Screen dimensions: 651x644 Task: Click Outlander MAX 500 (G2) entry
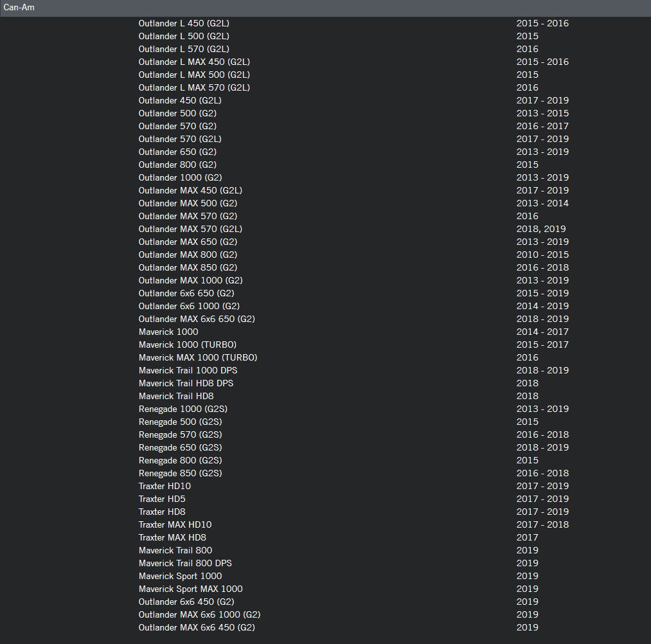coord(188,204)
